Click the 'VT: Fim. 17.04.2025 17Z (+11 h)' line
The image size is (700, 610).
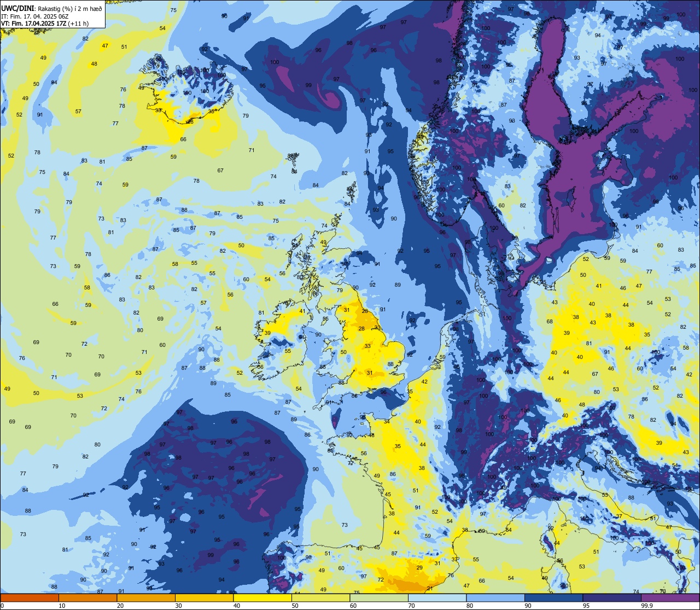click(x=45, y=24)
